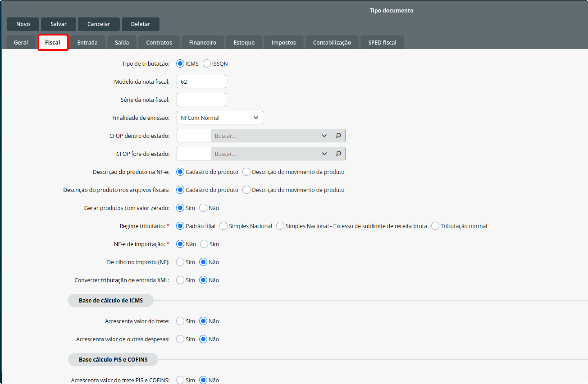Choose Descrição do movimento for arquivos fiscais
This screenshot has width=588, height=384.
[x=246, y=190]
